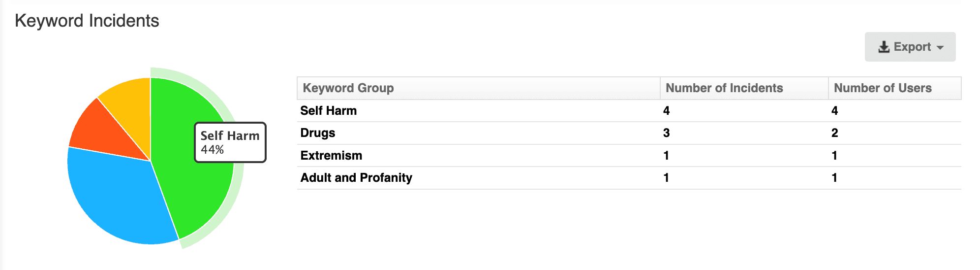
Task: Open the Self Harm keyword group row
Action: (x=629, y=111)
